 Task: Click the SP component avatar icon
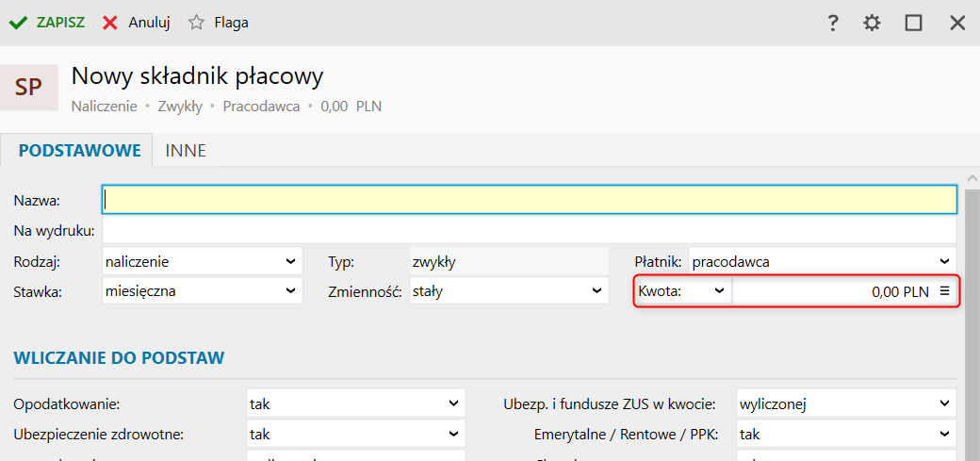coord(28,88)
